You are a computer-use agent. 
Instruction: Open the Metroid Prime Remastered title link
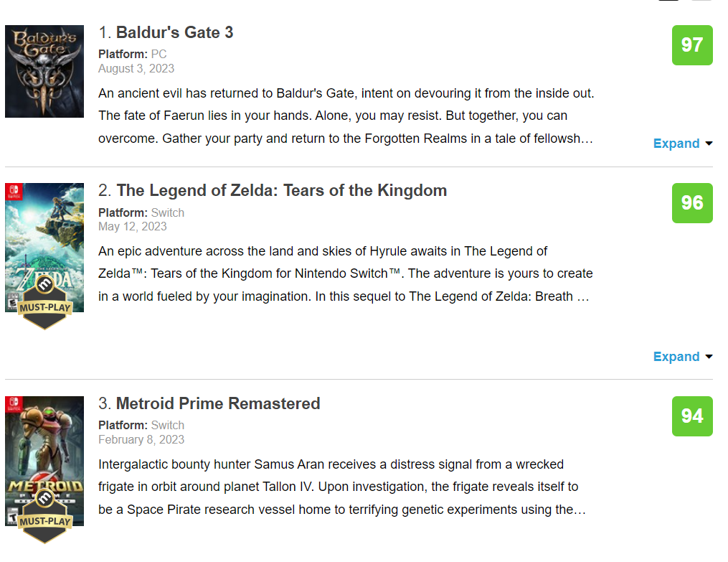pos(218,404)
